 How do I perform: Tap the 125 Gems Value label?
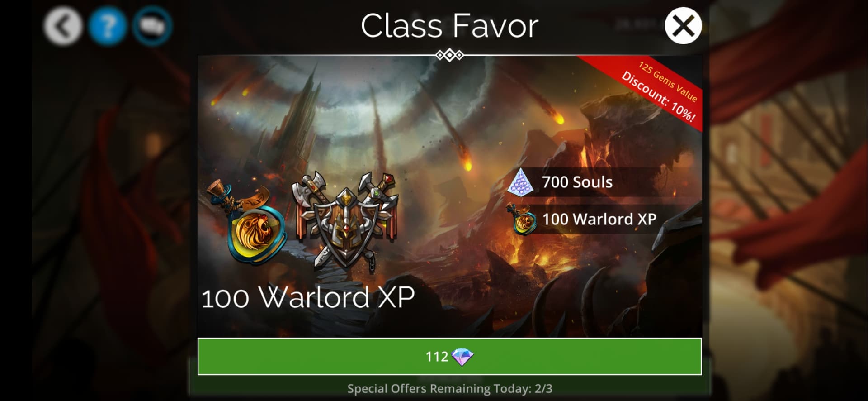tap(668, 82)
